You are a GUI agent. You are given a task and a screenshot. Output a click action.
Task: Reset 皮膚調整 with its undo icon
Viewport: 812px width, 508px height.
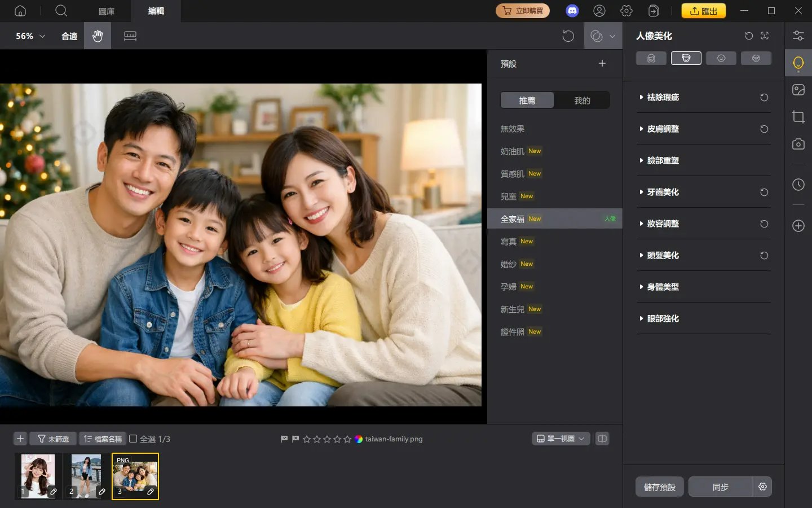pyautogui.click(x=764, y=129)
